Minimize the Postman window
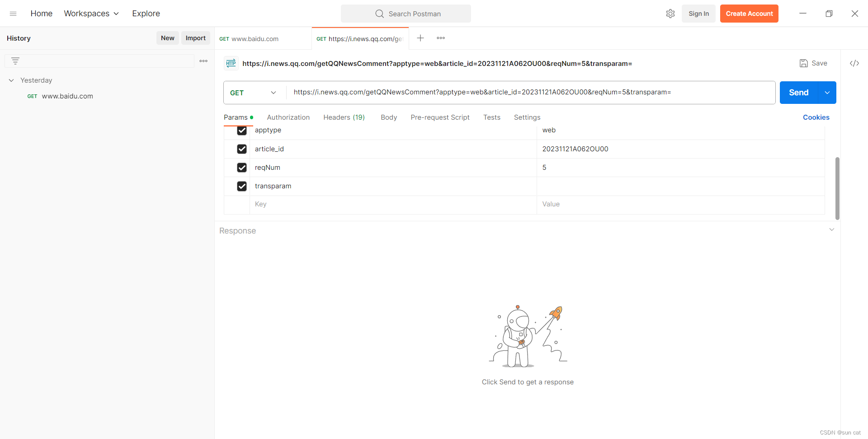This screenshot has width=868, height=439. [x=803, y=14]
